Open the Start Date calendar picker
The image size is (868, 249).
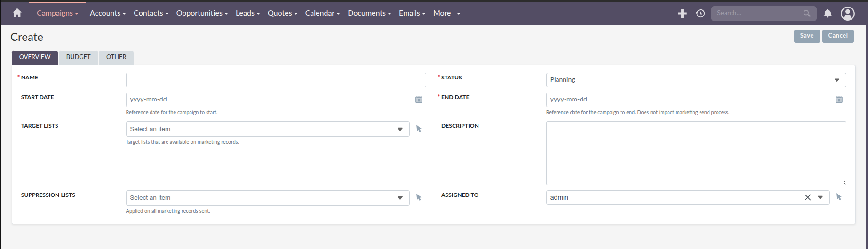419,100
